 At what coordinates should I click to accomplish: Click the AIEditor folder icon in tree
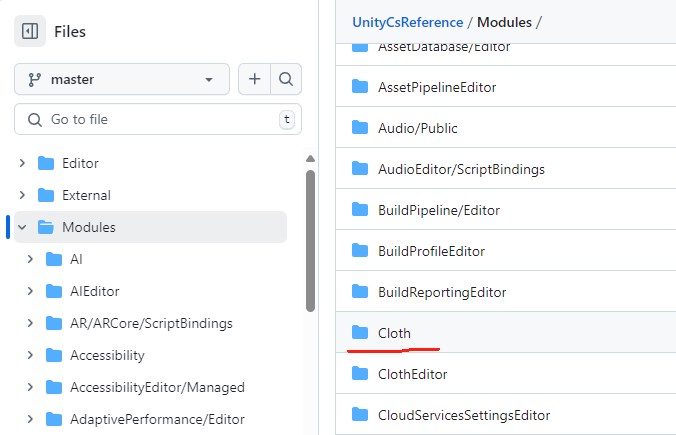tap(54, 291)
